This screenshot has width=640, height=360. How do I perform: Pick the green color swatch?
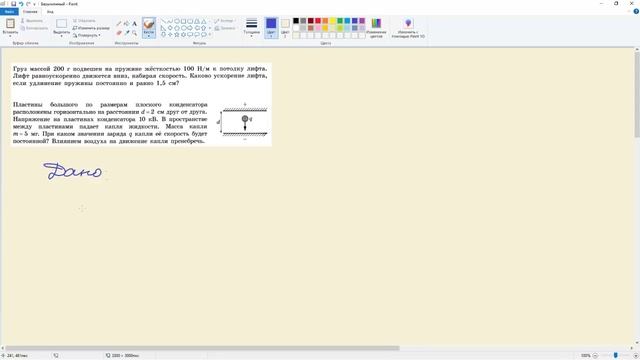pos(340,21)
